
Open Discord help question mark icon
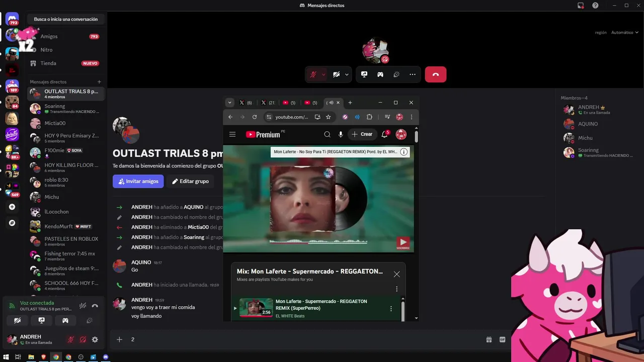tap(595, 5)
